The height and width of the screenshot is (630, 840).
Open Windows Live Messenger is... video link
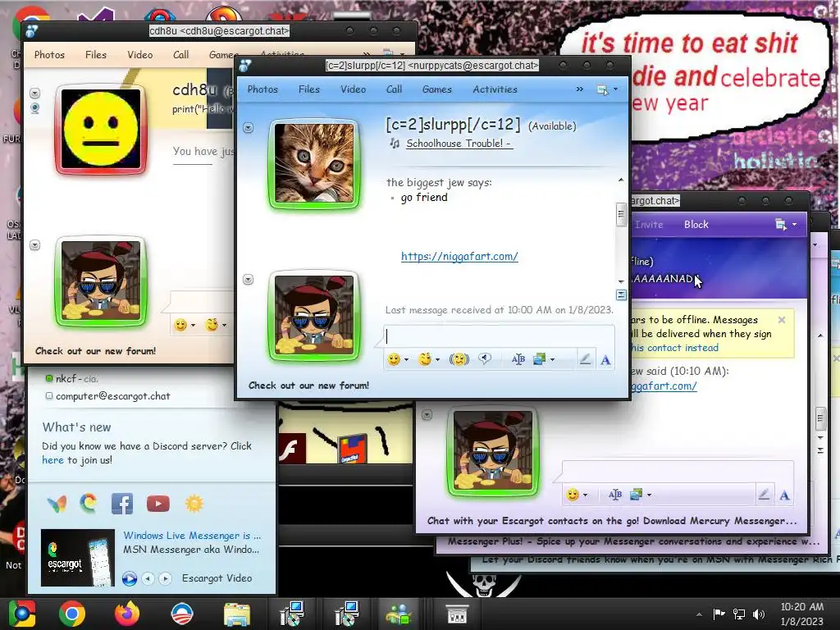pos(192,535)
